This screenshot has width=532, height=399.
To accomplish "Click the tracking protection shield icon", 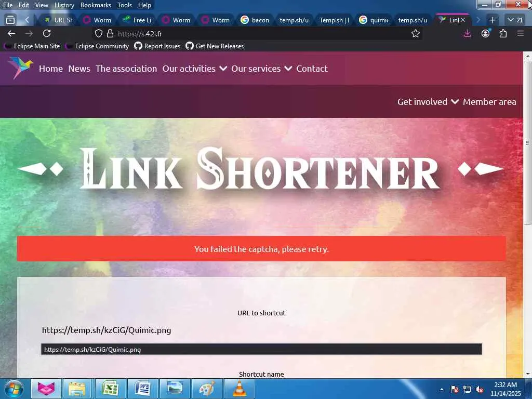I will 98,33.
